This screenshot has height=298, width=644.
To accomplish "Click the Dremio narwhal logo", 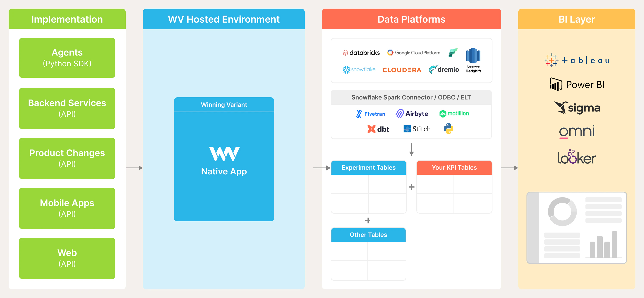I will pos(444,69).
